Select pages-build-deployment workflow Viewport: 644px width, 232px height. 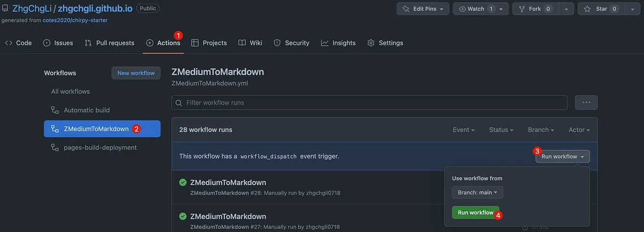click(100, 147)
